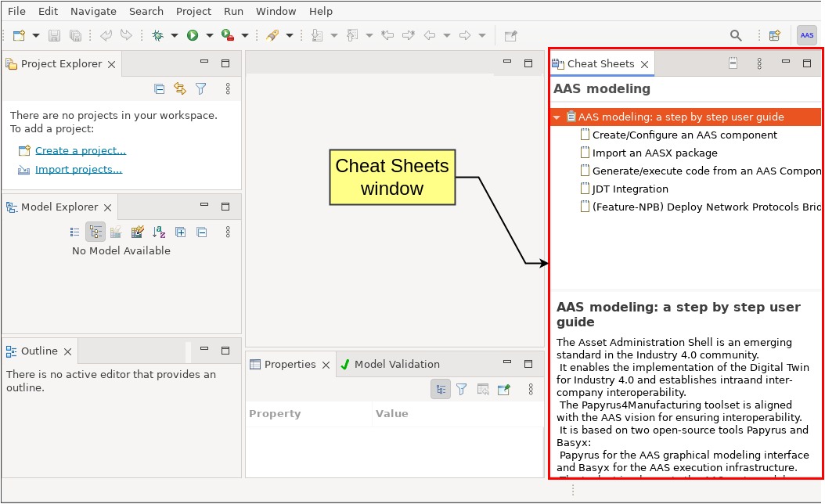
Task: Open the File menu
Action: [17, 11]
